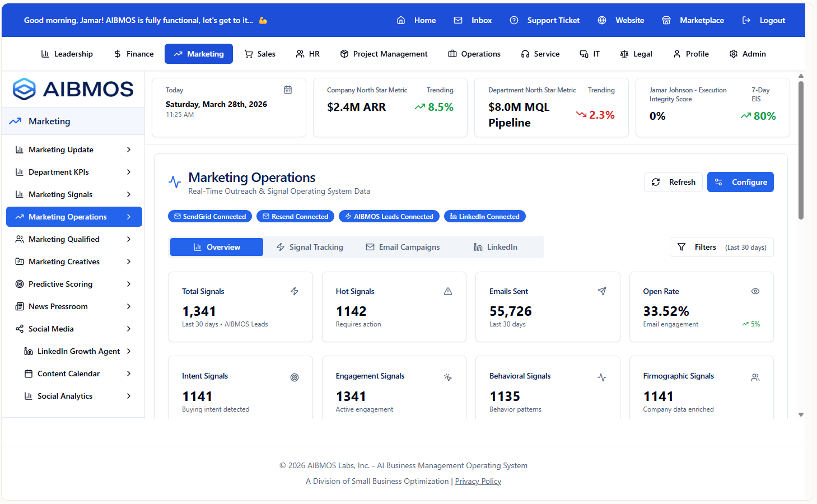This screenshot has width=817, height=504.
Task: Click the Configure button
Action: click(740, 182)
